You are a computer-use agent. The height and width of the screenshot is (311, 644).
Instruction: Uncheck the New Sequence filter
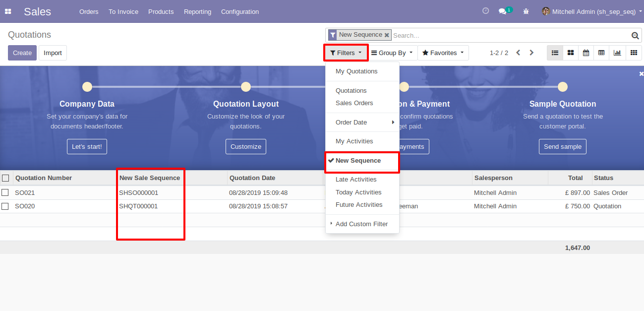coord(362,161)
